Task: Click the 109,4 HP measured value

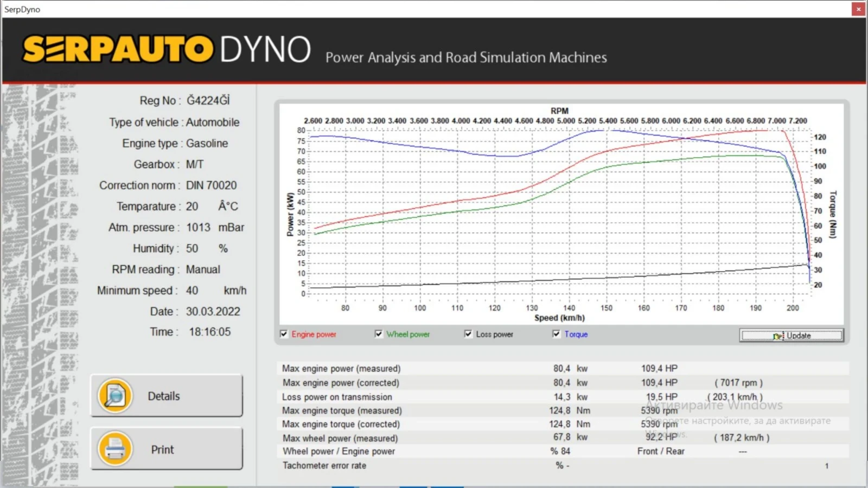Action: 659,369
